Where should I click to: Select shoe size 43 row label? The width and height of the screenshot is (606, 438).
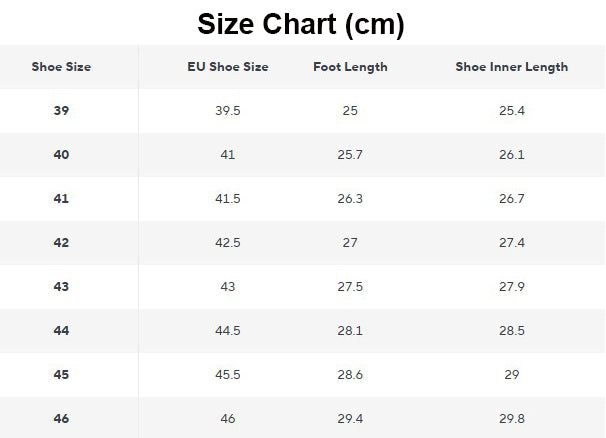click(61, 286)
